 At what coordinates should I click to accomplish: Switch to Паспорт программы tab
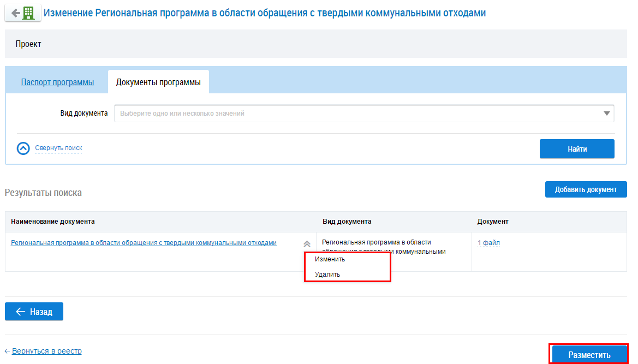(x=57, y=82)
